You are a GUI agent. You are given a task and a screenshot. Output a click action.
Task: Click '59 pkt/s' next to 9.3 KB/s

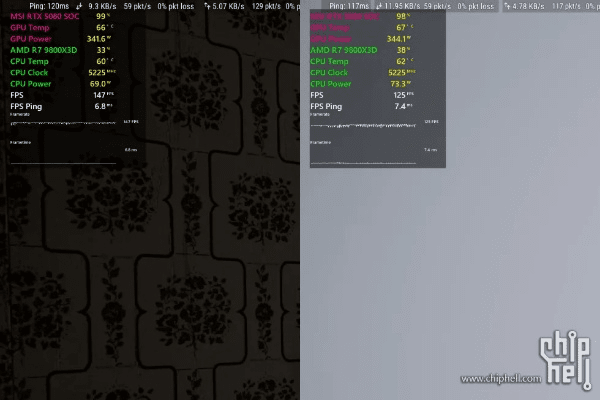click(137, 6)
